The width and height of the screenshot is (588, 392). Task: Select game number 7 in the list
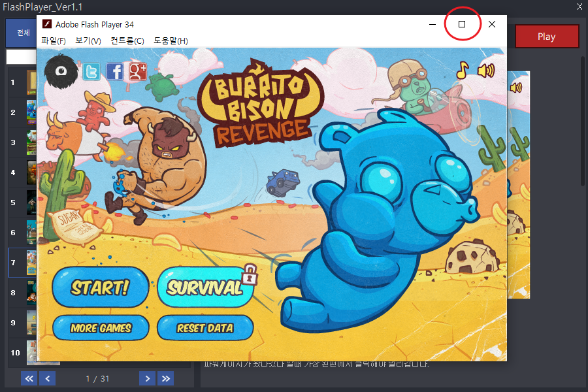coord(22,262)
